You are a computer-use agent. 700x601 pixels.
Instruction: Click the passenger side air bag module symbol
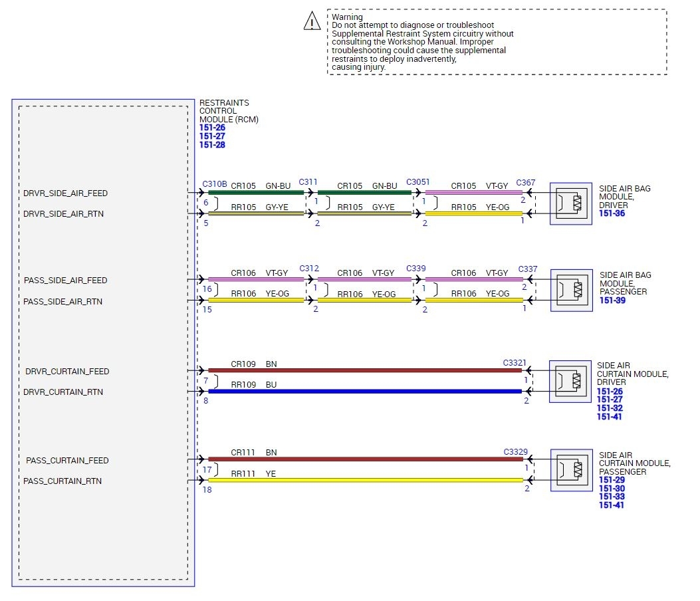coord(572,291)
